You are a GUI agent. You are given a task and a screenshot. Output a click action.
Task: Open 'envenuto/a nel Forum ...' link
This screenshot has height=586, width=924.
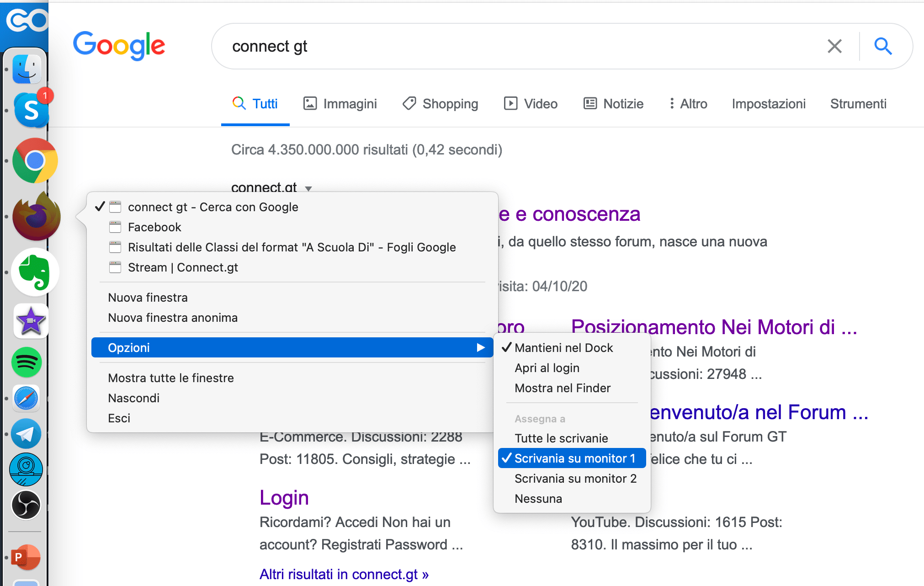[759, 412]
